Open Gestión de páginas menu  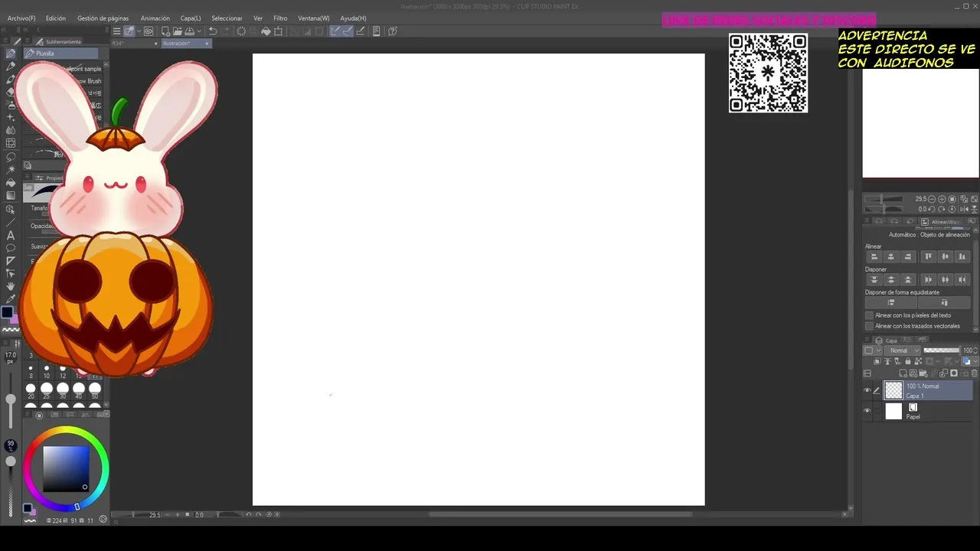click(103, 18)
